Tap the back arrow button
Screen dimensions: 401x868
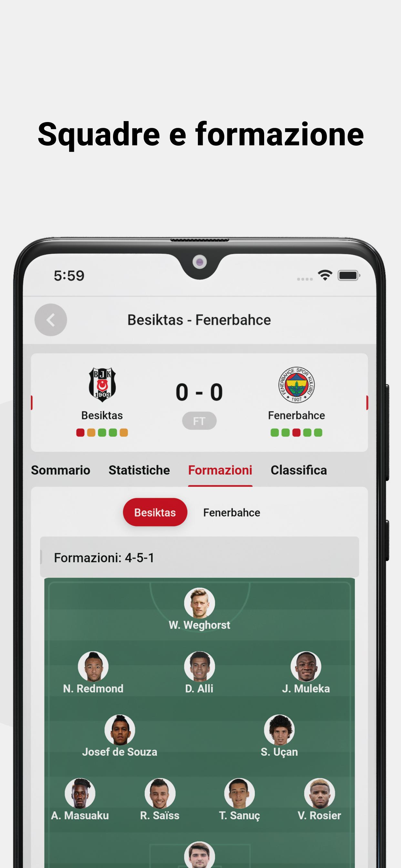click(x=51, y=320)
